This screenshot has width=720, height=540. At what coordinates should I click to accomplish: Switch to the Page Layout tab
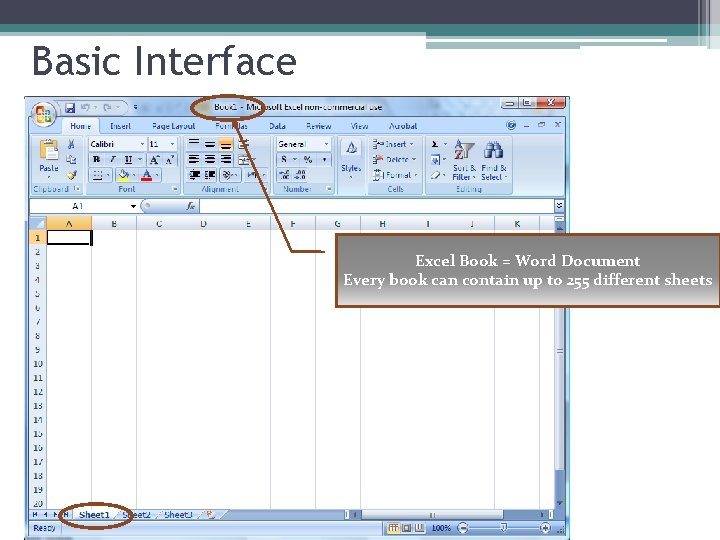173,126
